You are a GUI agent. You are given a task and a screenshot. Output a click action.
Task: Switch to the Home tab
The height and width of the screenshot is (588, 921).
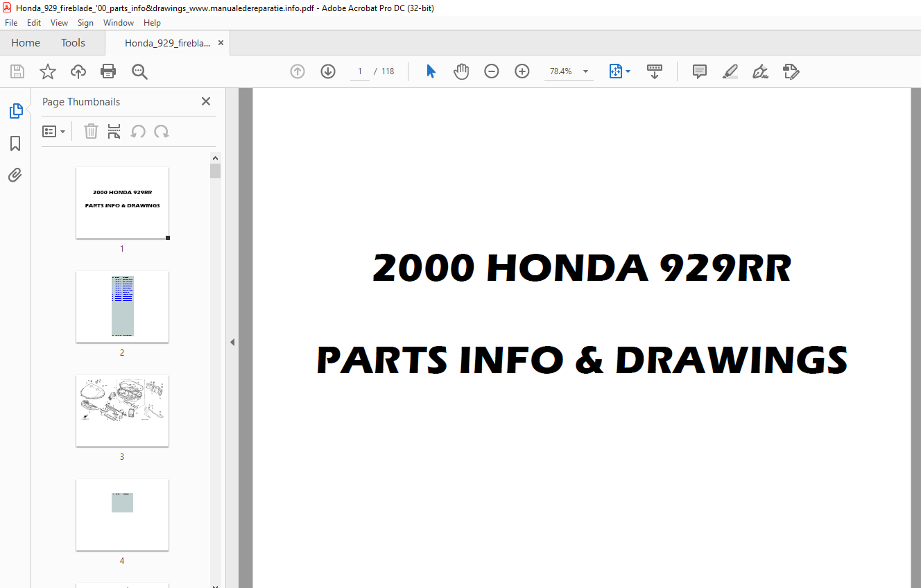[x=26, y=43]
